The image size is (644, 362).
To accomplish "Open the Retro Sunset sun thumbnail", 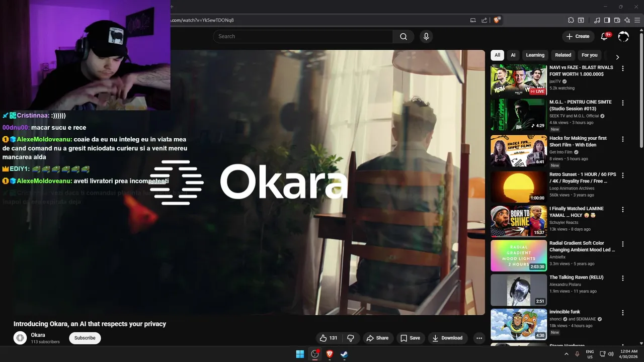I will point(519,187).
